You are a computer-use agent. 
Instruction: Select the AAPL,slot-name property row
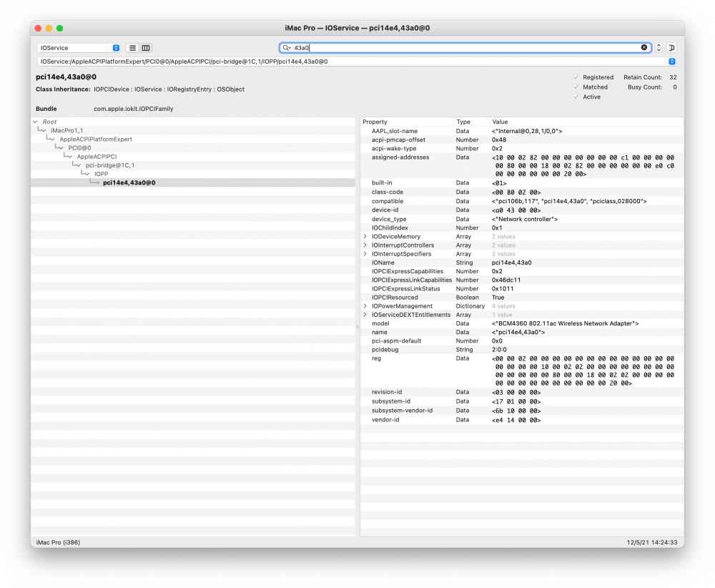[522, 131]
